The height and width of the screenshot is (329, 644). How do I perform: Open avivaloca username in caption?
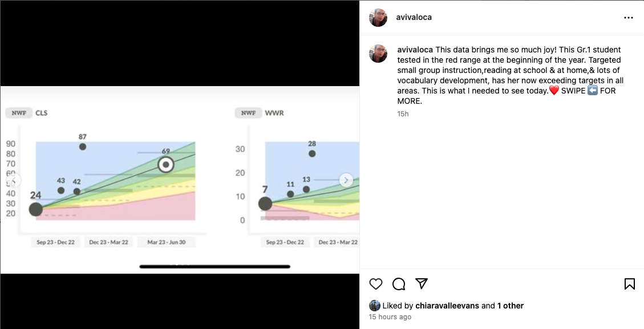[x=415, y=50]
